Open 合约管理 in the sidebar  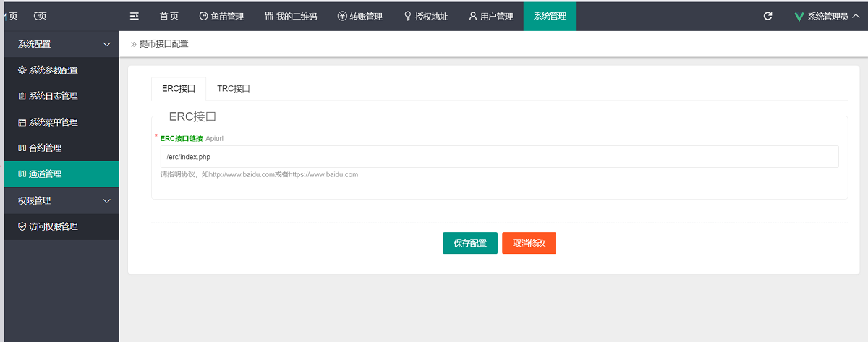click(x=45, y=148)
